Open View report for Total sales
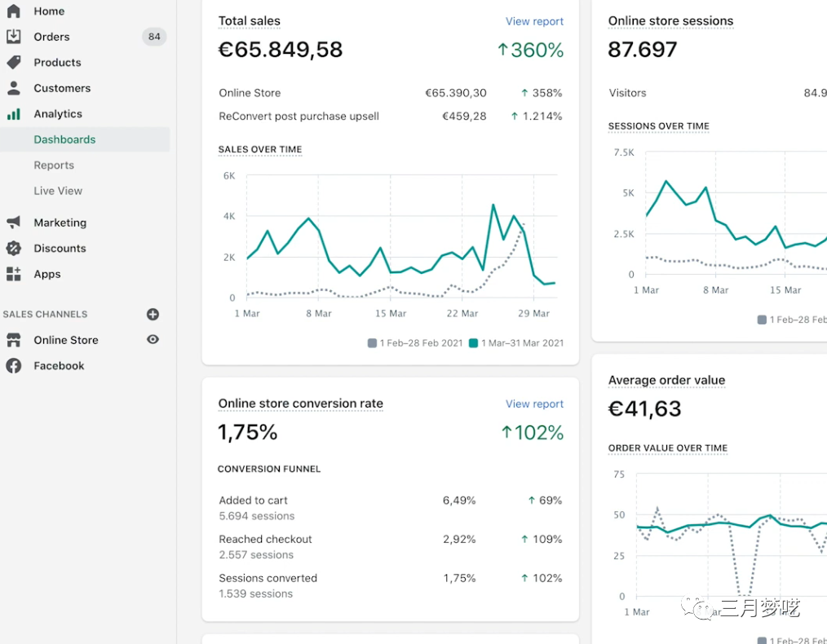 tap(534, 22)
